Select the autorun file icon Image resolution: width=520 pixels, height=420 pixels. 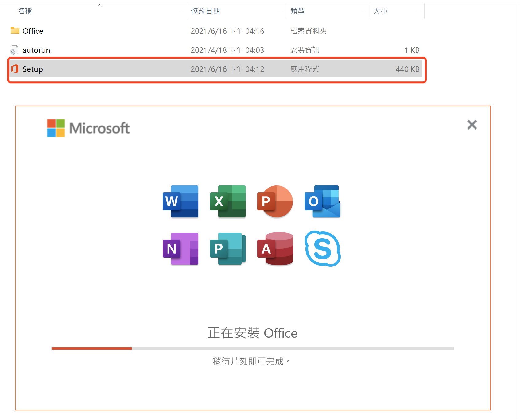(x=14, y=50)
